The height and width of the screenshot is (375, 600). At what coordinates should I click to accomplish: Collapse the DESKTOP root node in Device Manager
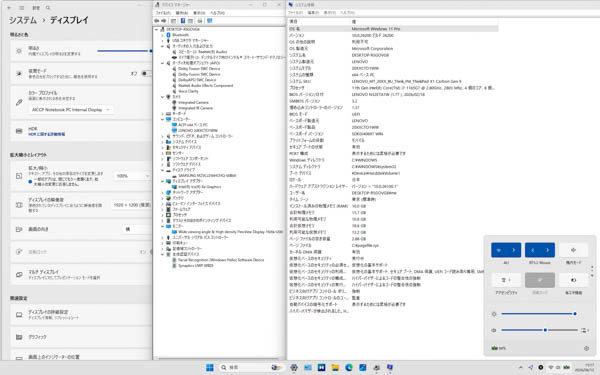pos(157,29)
